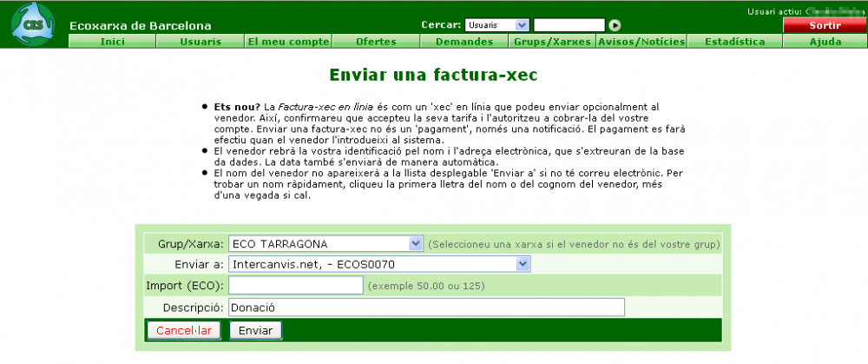This screenshot has width=868, height=364.
Task: Open the Cercar Usuaris dropdown
Action: 496,25
